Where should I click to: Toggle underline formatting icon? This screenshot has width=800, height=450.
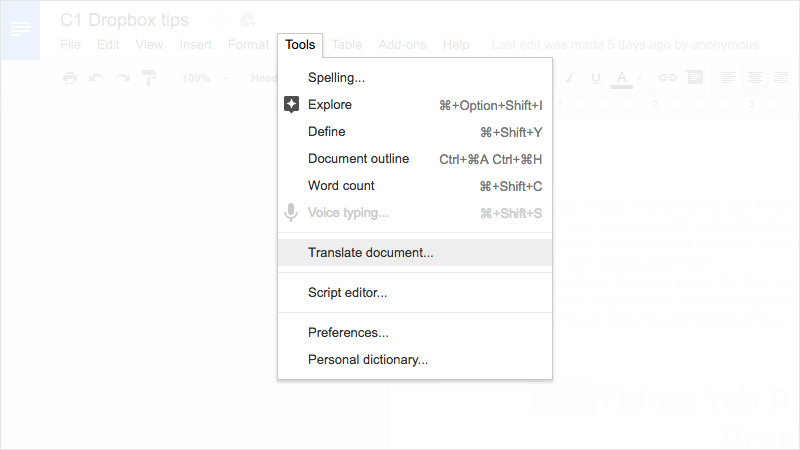595,78
